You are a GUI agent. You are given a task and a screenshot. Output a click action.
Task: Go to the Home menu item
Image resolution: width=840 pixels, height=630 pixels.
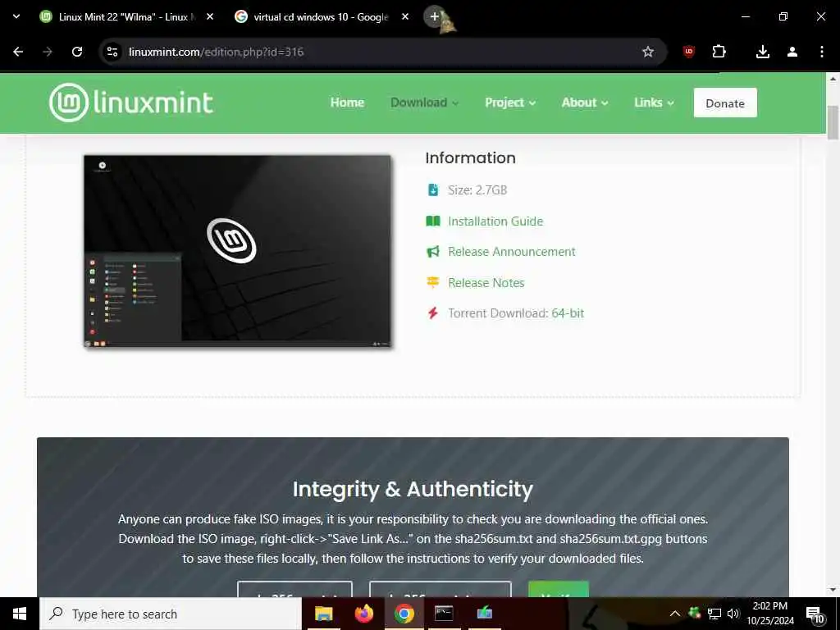point(347,103)
